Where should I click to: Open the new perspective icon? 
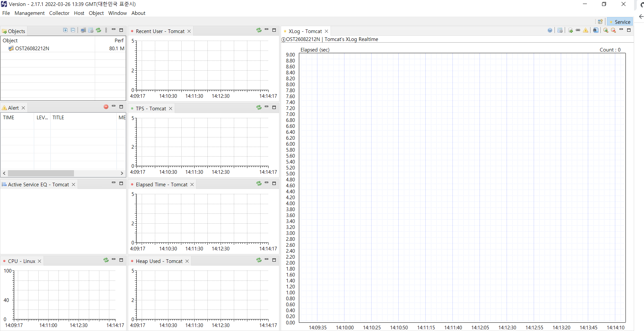point(600,22)
